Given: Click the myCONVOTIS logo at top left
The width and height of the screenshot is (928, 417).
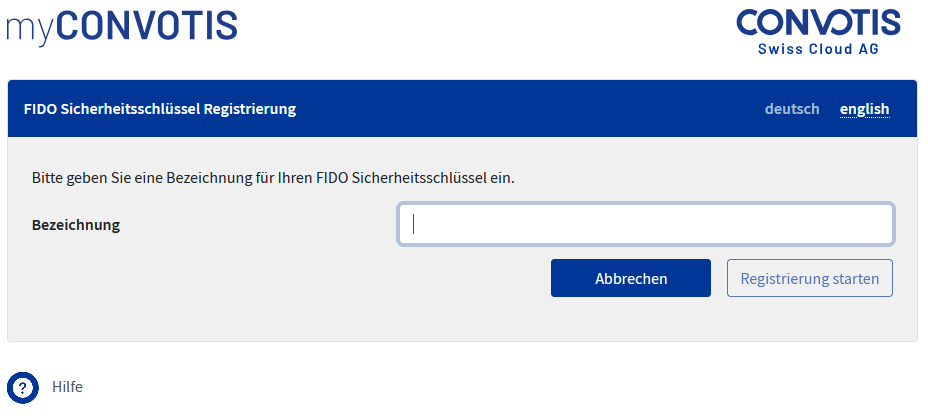Looking at the screenshot, I should coord(121,25).
